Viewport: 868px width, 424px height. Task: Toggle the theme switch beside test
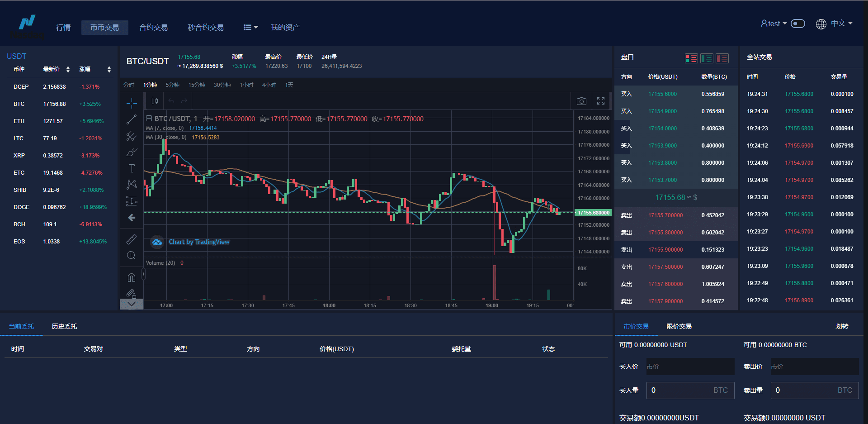point(798,24)
